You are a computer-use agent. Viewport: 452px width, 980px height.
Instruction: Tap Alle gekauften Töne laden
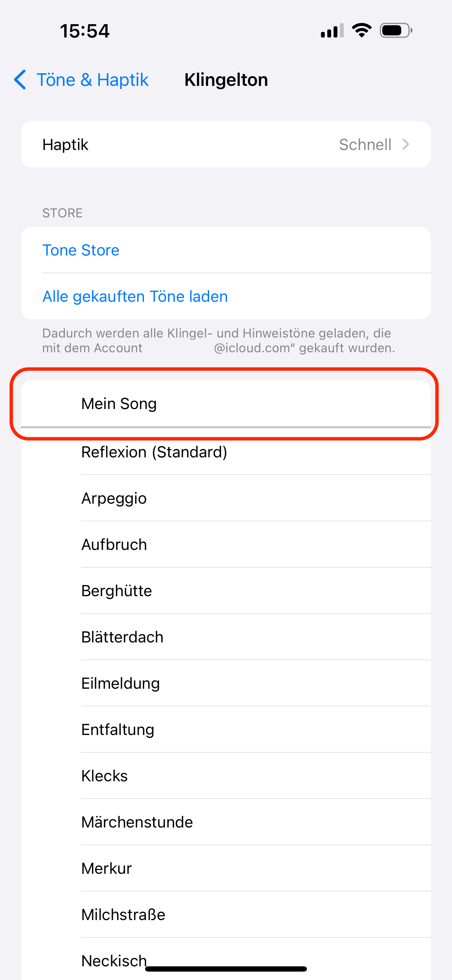pos(135,297)
